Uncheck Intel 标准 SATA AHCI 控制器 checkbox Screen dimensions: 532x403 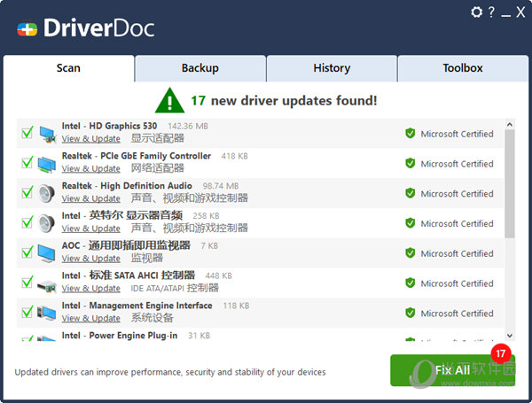point(27,282)
